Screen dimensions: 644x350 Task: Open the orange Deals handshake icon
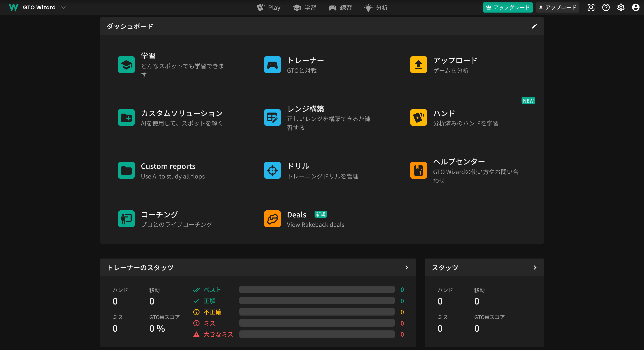pyautogui.click(x=272, y=219)
